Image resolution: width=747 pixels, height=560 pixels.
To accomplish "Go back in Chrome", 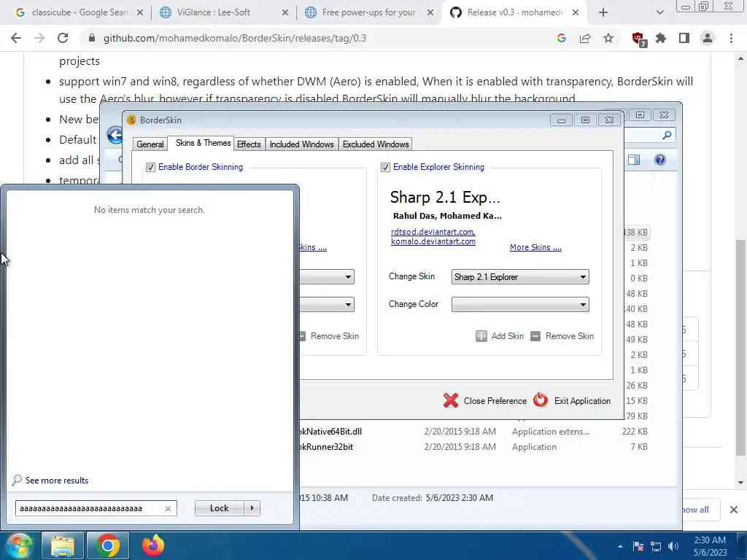I will coord(16,38).
